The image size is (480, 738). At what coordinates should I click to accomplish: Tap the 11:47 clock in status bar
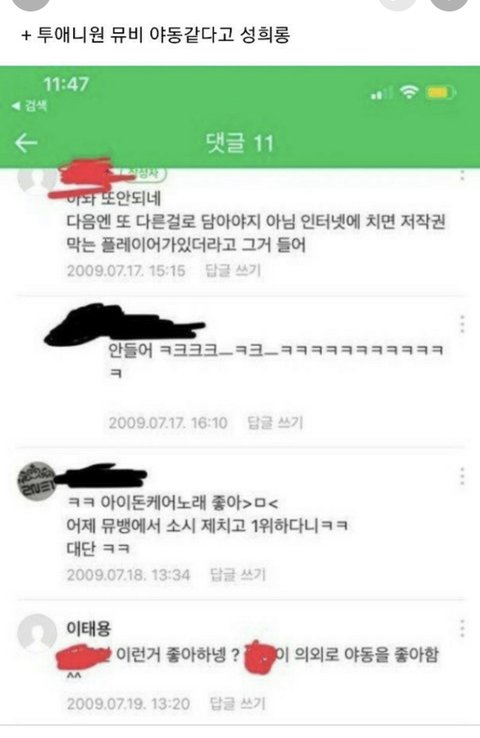click(66, 85)
